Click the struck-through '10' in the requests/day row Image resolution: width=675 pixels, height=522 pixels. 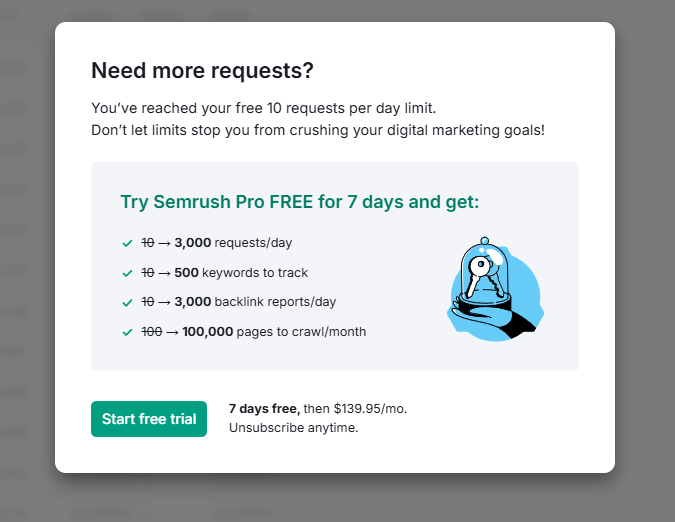pyautogui.click(x=147, y=243)
